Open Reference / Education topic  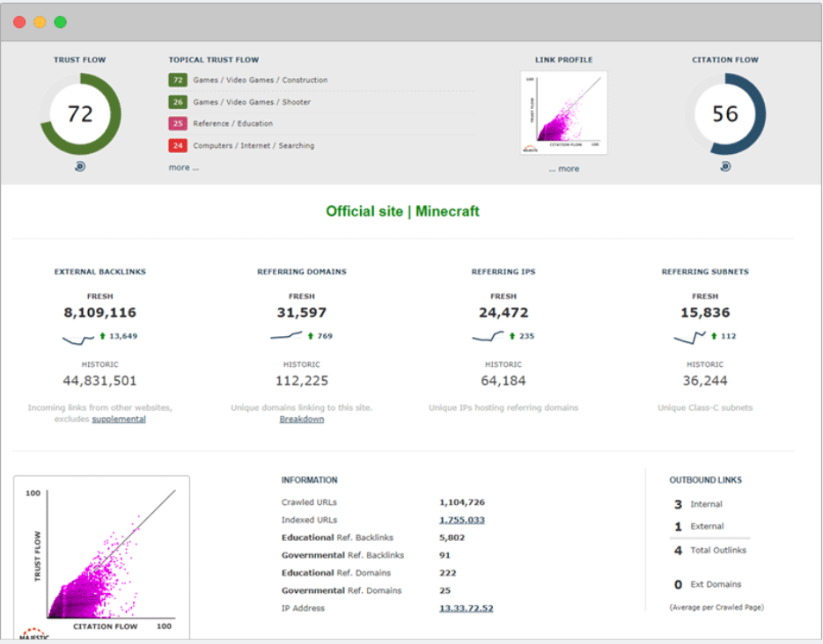click(x=233, y=124)
